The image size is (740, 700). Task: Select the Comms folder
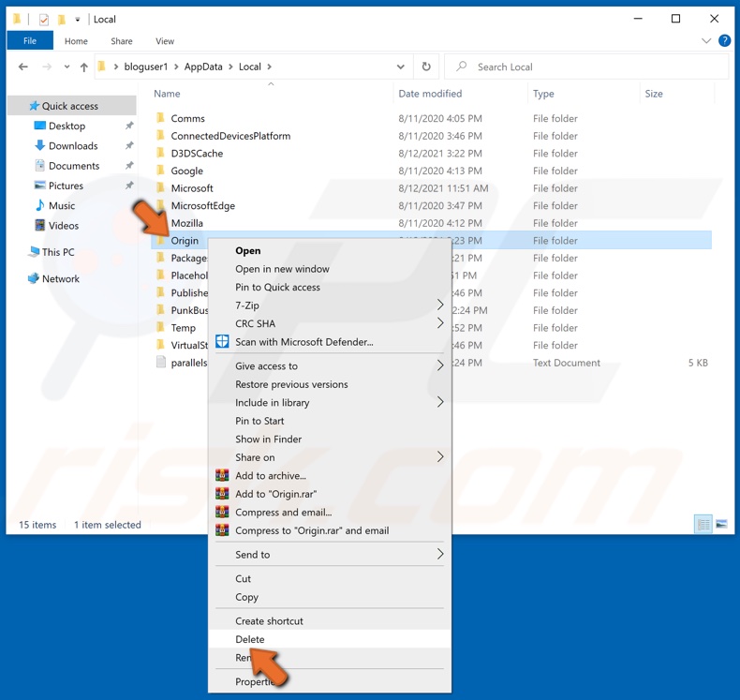click(187, 118)
